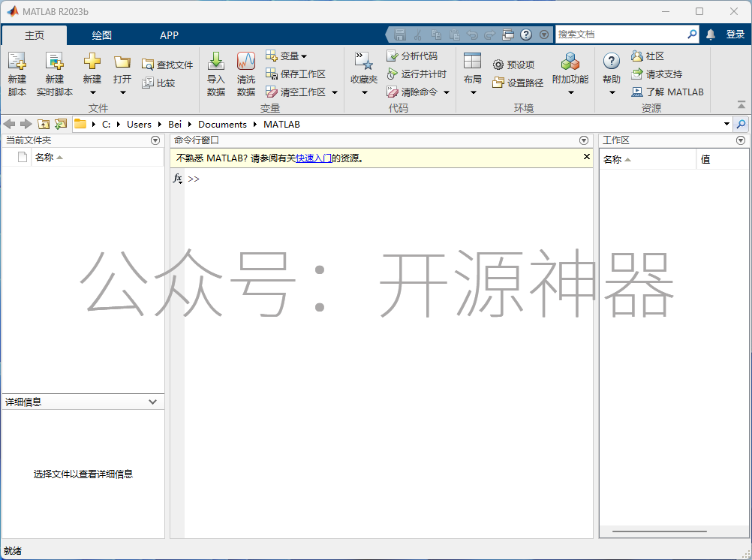Open 当前文件夹 panel actions menu
The image size is (752, 560).
click(155, 140)
